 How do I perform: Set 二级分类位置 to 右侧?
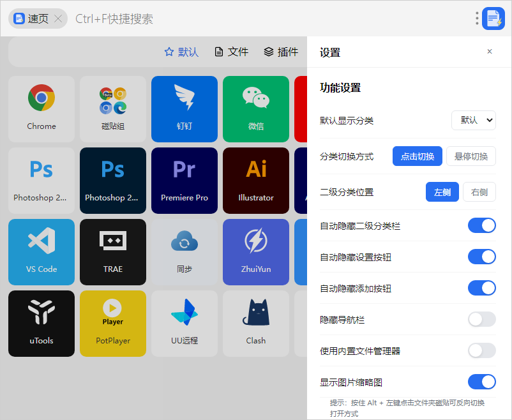point(479,192)
